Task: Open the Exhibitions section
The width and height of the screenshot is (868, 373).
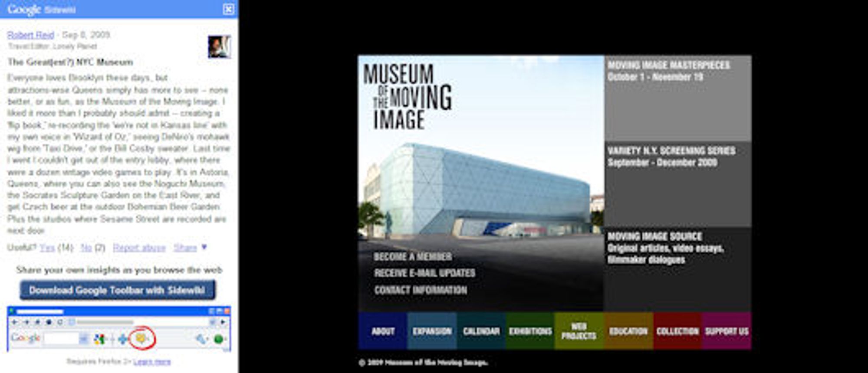Action: [530, 331]
